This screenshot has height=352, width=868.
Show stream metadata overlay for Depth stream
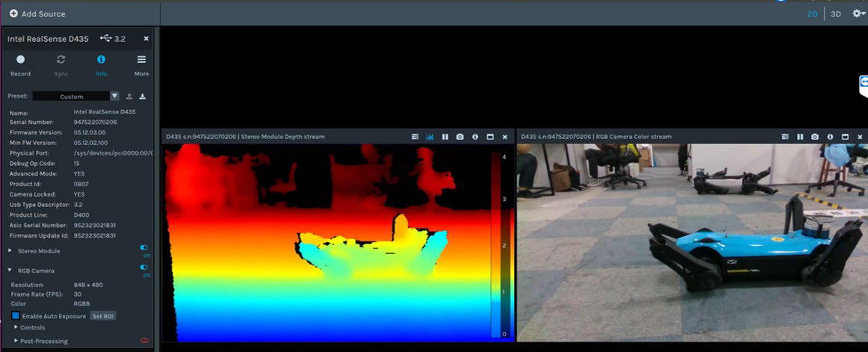pyautogui.click(x=415, y=137)
